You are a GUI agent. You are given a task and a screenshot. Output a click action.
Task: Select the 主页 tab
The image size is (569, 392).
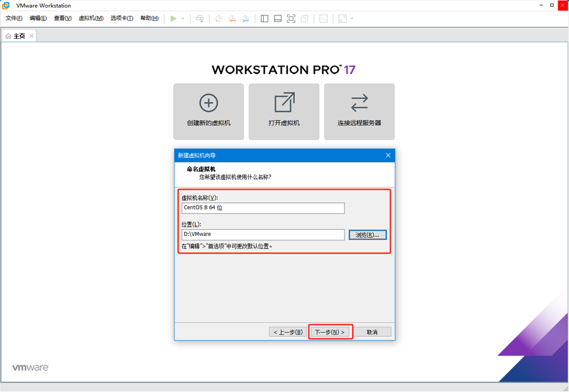coord(19,36)
